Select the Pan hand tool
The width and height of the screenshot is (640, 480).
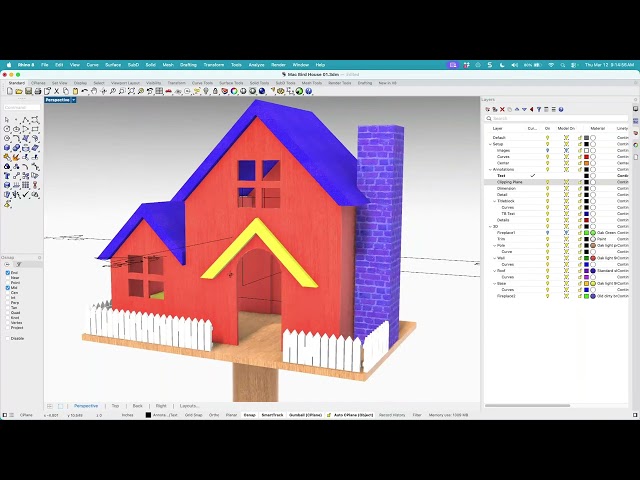tap(94, 91)
